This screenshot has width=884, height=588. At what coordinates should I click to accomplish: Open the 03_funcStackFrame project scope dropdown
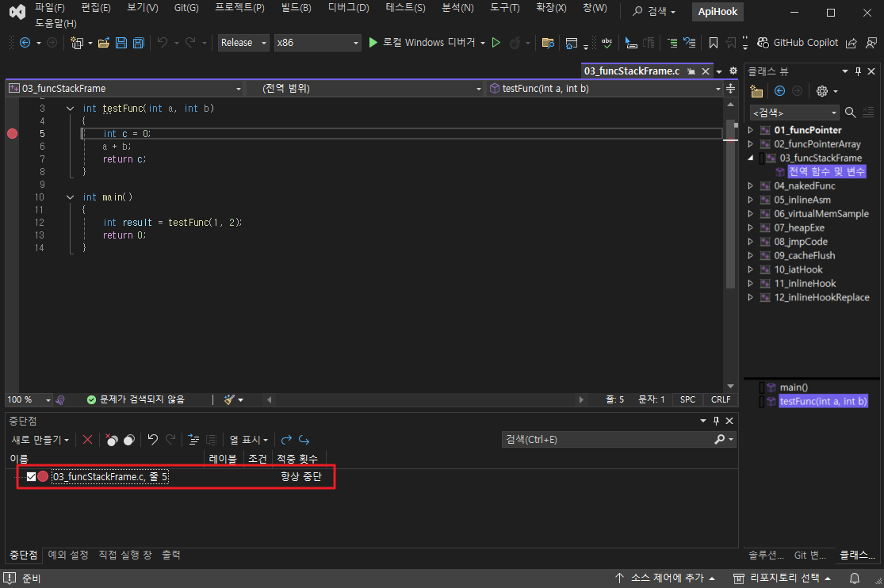tap(125, 89)
